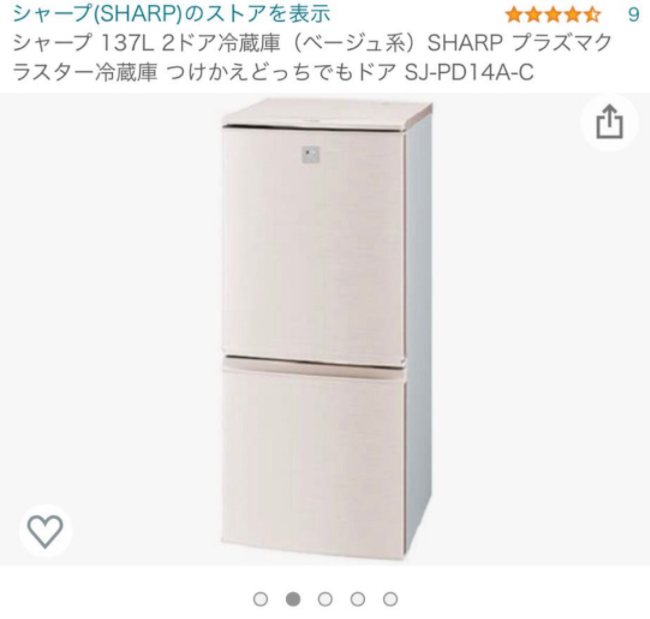
Task: Click the refrigerator's upper door in the image
Action: point(314,245)
